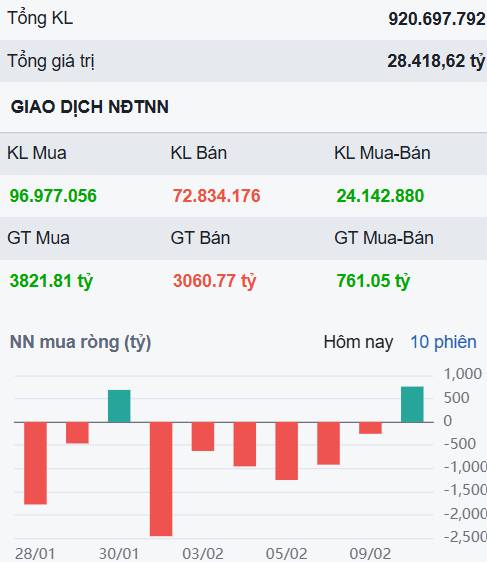The width and height of the screenshot is (487, 562).
Task: Click the KL Mua-Bán column header
Action: coord(382,153)
